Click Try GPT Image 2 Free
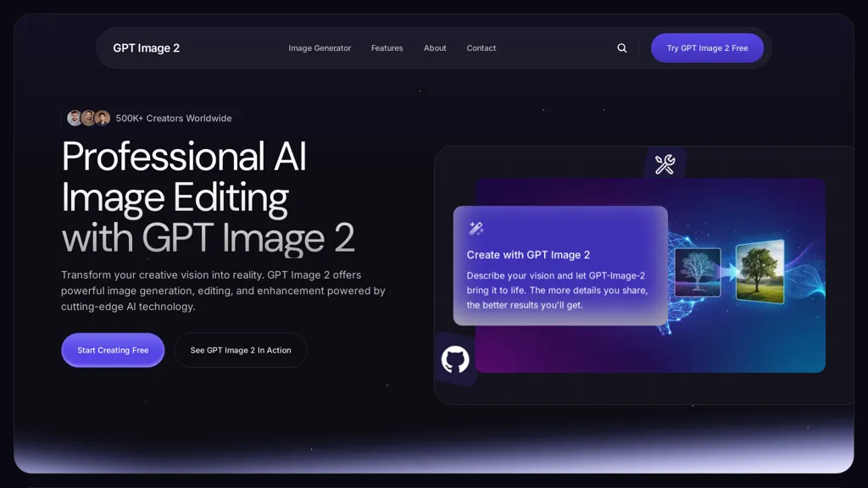868x488 pixels. [x=707, y=47]
